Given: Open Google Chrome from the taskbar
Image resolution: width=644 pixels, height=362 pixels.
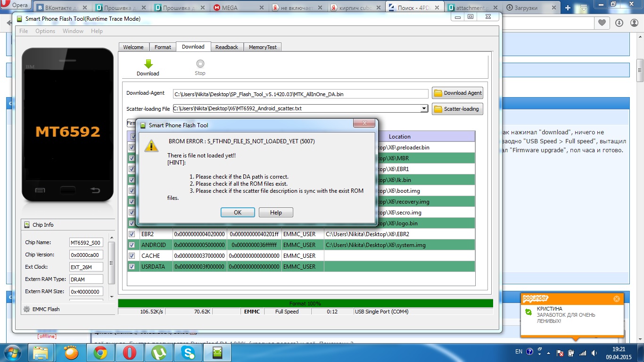Looking at the screenshot, I should [x=100, y=352].
